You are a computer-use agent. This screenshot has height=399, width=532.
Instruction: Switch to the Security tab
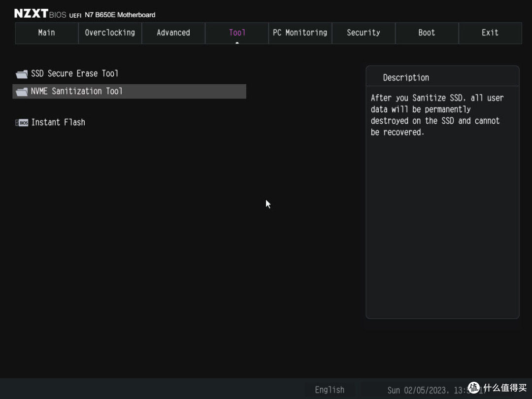(364, 33)
